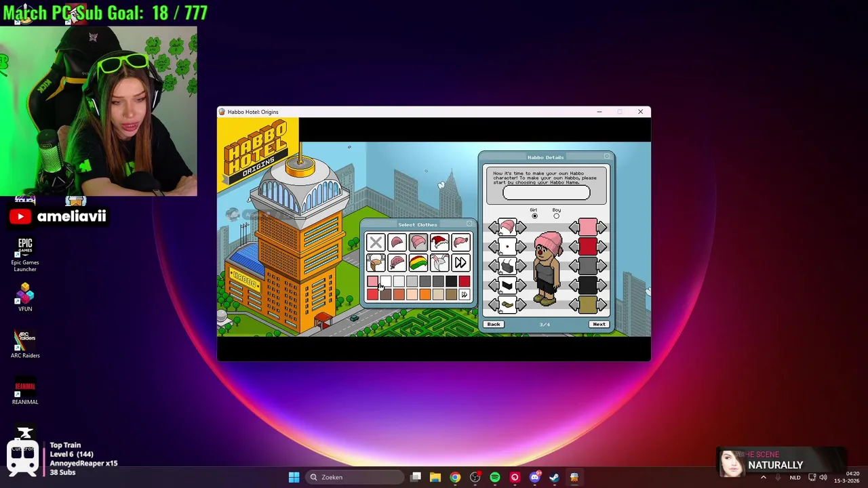The width and height of the screenshot is (868, 488).
Task: Click the Next button
Action: point(599,324)
